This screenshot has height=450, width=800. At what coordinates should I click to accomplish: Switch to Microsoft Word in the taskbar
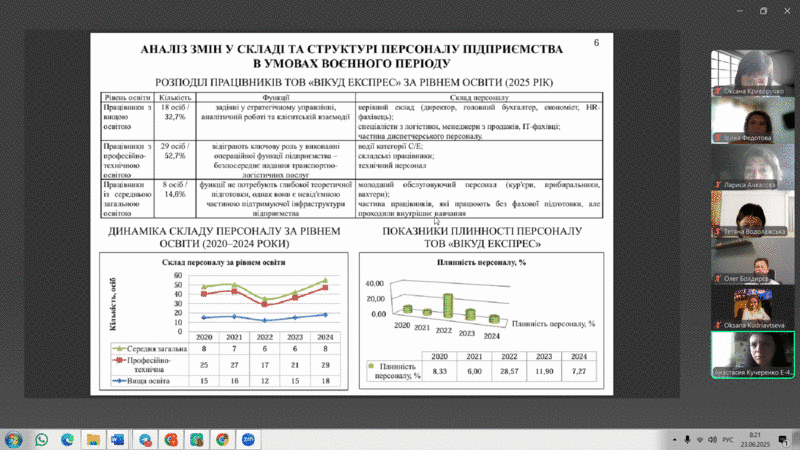click(118, 439)
